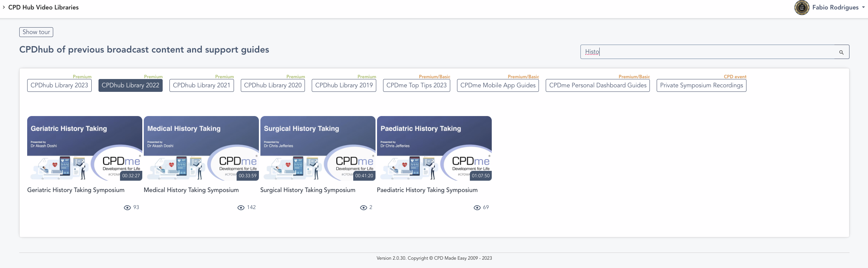Click the Fabio Rodrigues username
868x268 pixels.
(x=836, y=7)
